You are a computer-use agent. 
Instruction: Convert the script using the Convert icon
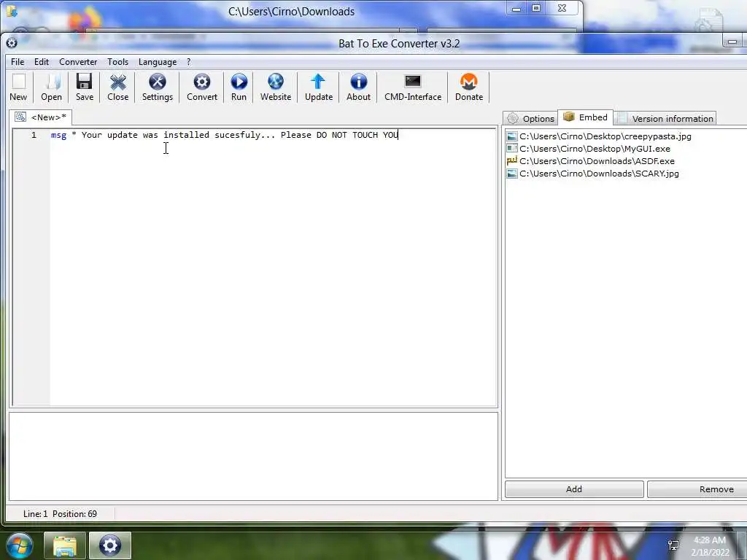coord(202,87)
